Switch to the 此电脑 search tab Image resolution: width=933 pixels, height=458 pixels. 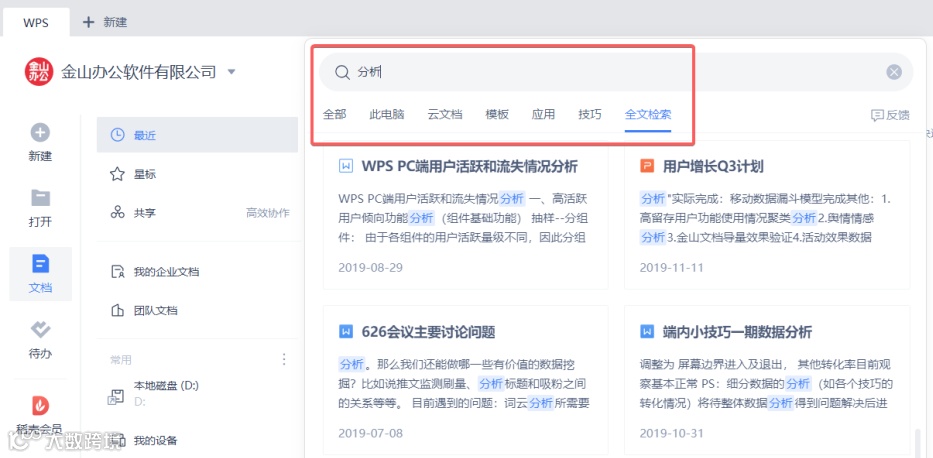tap(387, 114)
